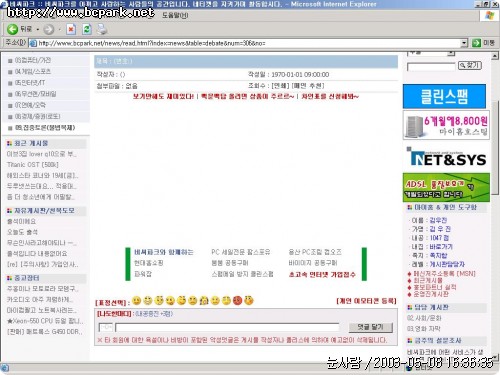Open the blue 클린스팸 banner
Image resolution: width=500 pixels, height=375 pixels.
pos(444,96)
